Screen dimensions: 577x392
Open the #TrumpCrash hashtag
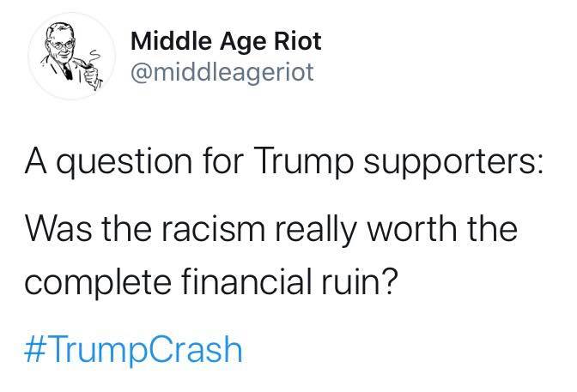(x=133, y=349)
